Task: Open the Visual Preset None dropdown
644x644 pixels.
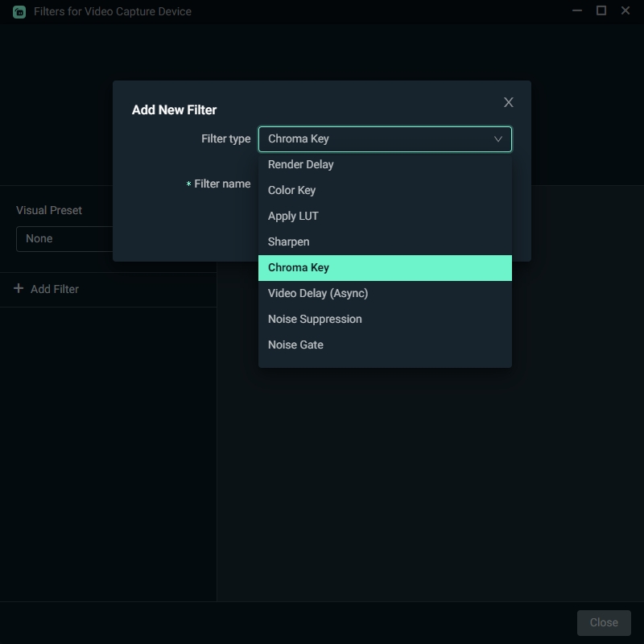Action: (x=64, y=238)
